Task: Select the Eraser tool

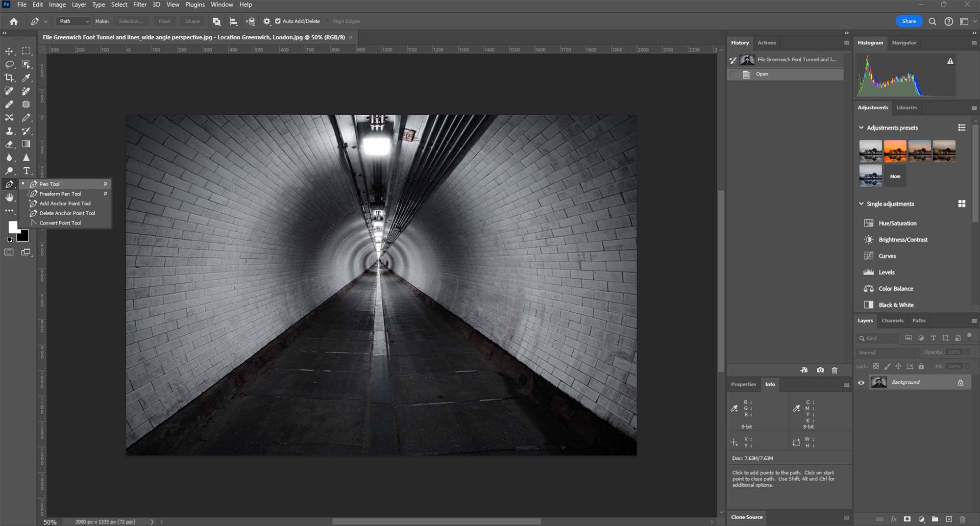Action: pyautogui.click(x=9, y=144)
